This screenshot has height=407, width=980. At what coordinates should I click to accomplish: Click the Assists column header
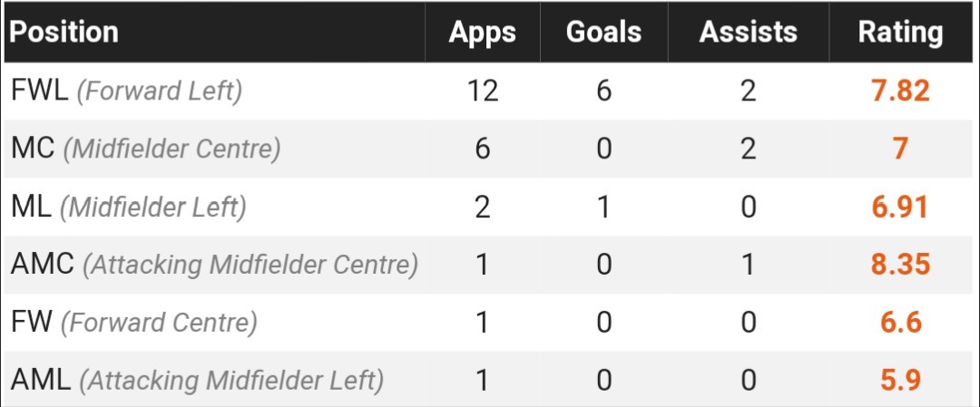(748, 33)
